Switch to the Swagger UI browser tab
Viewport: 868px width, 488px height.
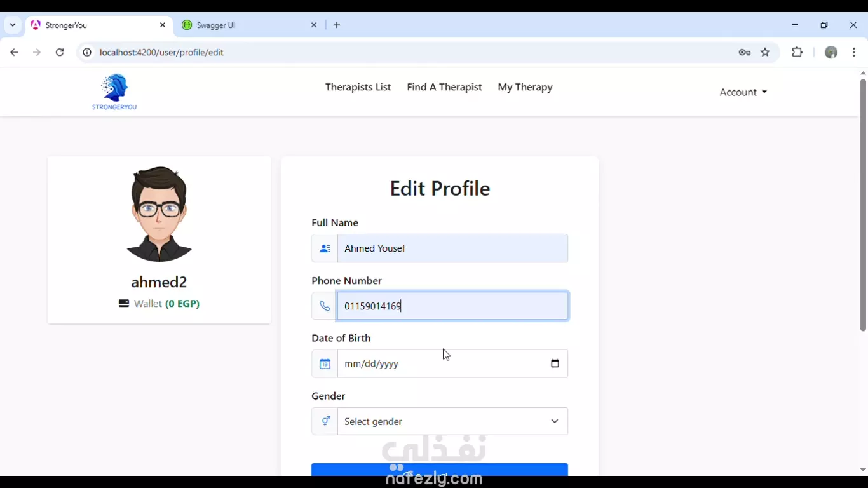tap(248, 25)
